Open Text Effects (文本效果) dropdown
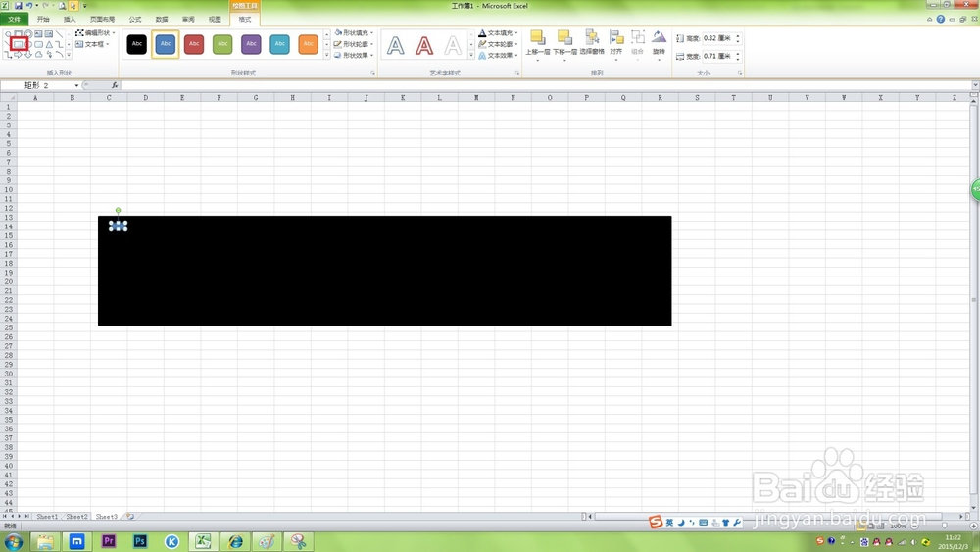 click(x=499, y=55)
